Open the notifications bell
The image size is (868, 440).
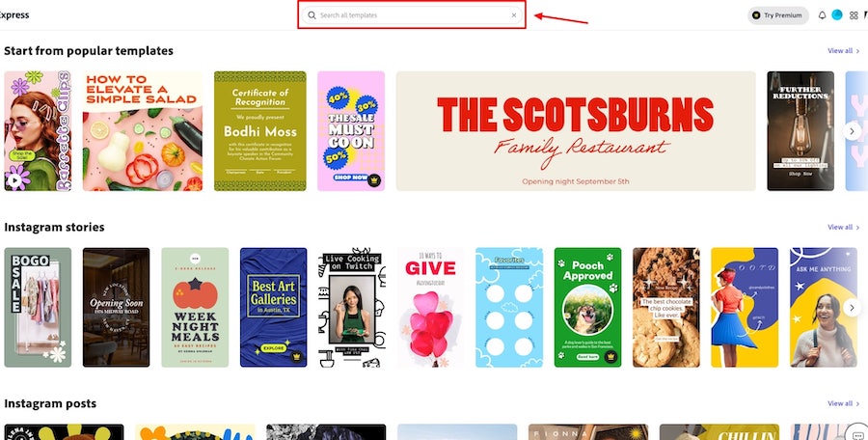click(822, 15)
